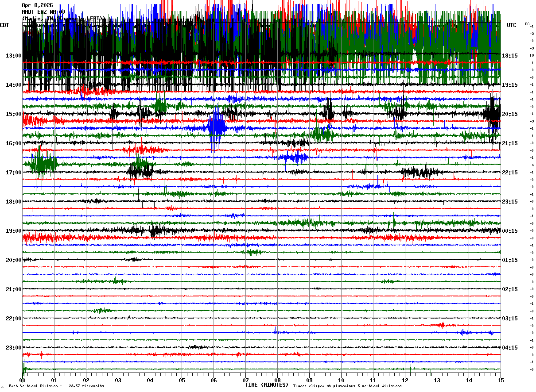
Task: Select the 22:00 CDT row label
Action: tap(14, 319)
